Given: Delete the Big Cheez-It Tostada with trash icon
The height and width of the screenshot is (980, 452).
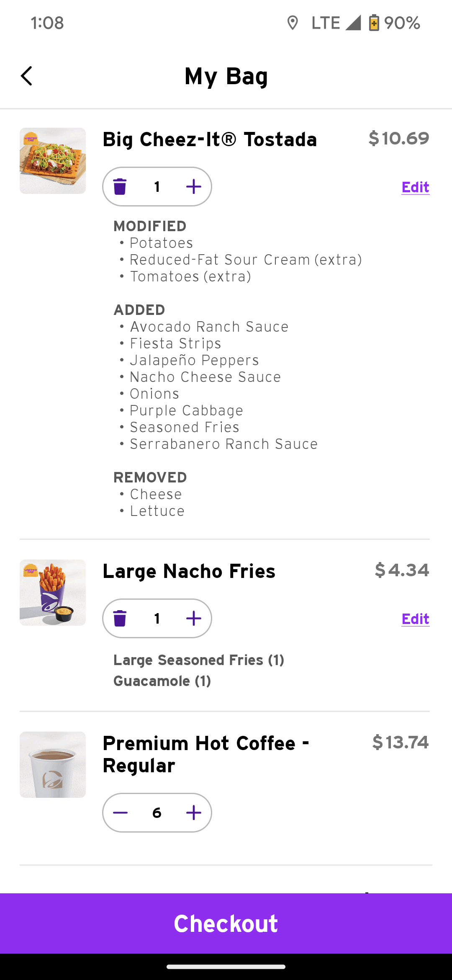Looking at the screenshot, I should (120, 187).
